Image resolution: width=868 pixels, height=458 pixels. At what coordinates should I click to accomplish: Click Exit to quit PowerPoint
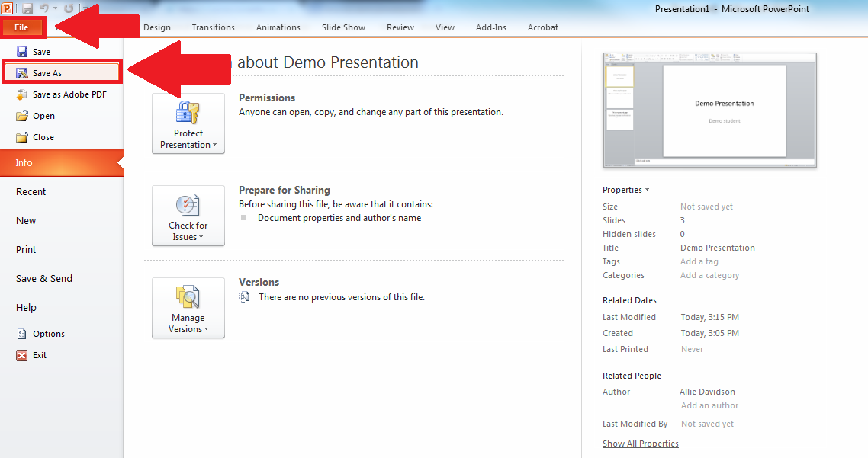coord(40,354)
